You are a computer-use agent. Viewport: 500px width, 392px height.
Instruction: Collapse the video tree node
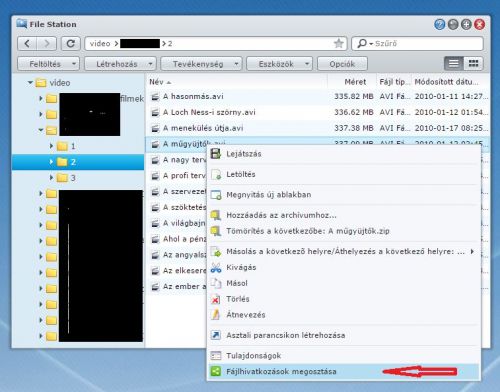(x=30, y=82)
